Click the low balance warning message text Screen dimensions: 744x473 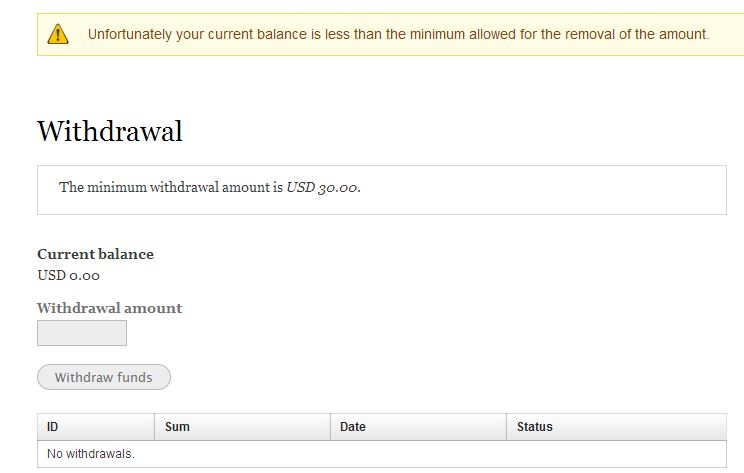[x=399, y=34]
